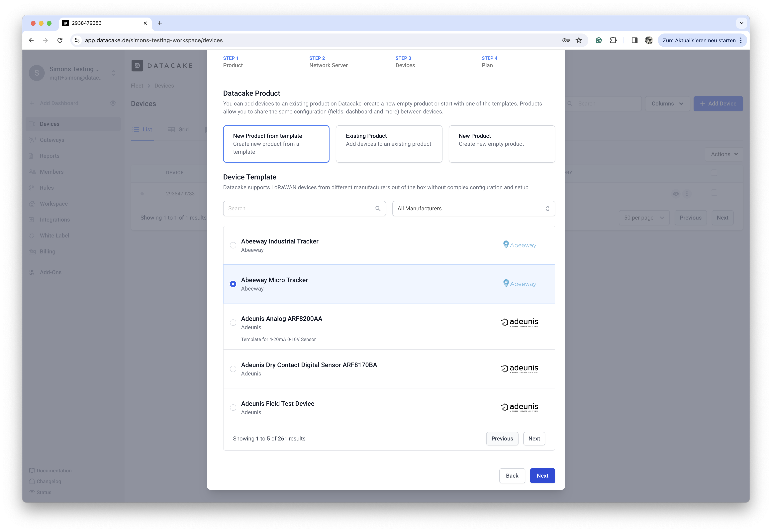The height and width of the screenshot is (532, 772).
Task: Choose the Existing Product option card
Action: click(389, 144)
